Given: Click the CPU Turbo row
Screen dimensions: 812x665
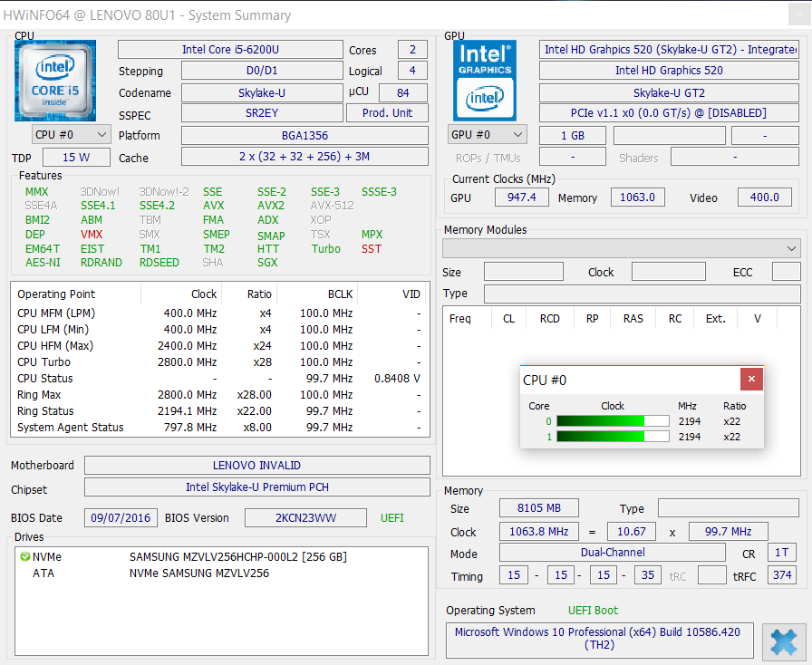Looking at the screenshot, I should 219,362.
